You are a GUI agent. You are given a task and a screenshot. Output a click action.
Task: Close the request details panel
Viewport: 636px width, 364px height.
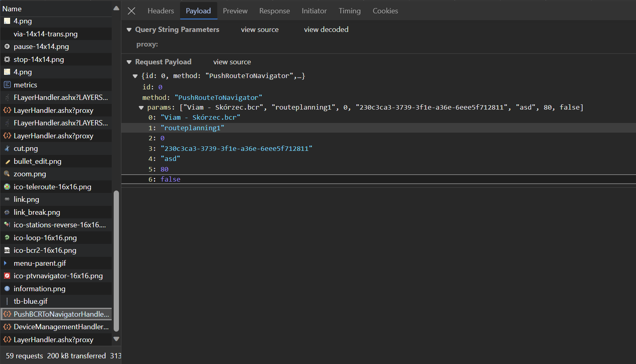[131, 11]
